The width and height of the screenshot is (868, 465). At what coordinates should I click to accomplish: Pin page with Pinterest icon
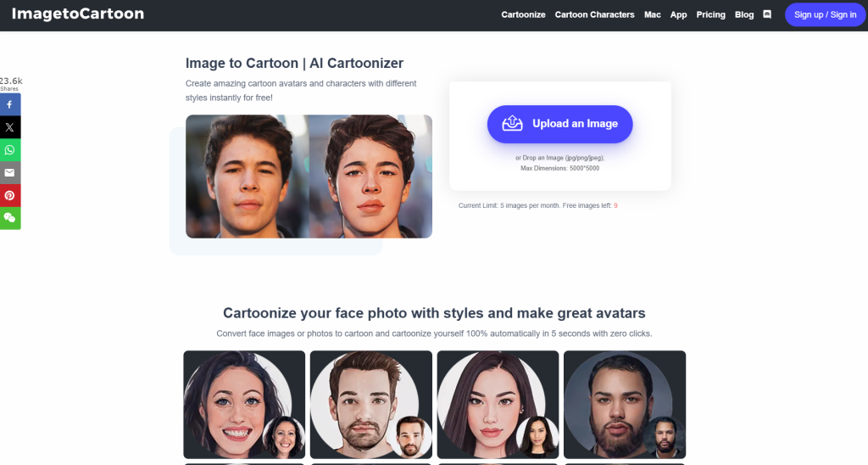pos(10,196)
